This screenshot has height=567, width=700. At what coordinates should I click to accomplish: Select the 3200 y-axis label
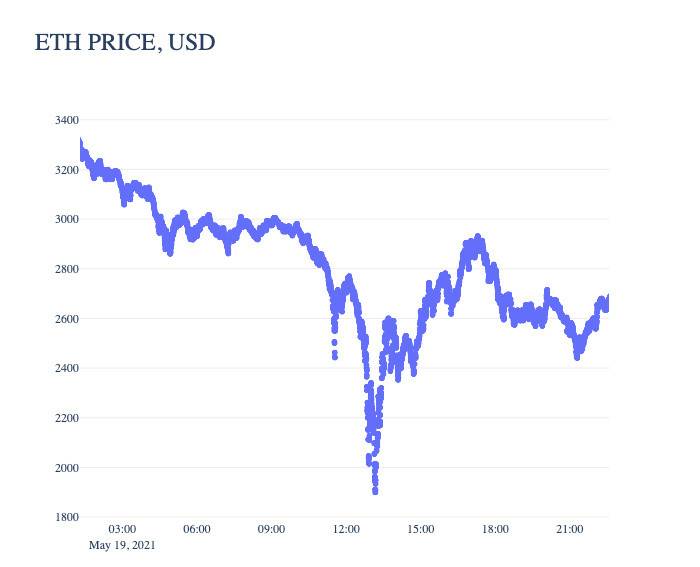pos(67,170)
